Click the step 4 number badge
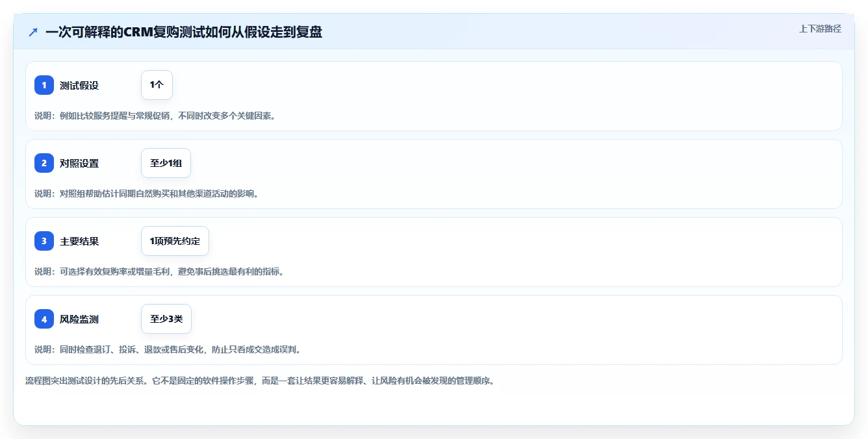Screen dimensions: 868x439 [x=44, y=319]
